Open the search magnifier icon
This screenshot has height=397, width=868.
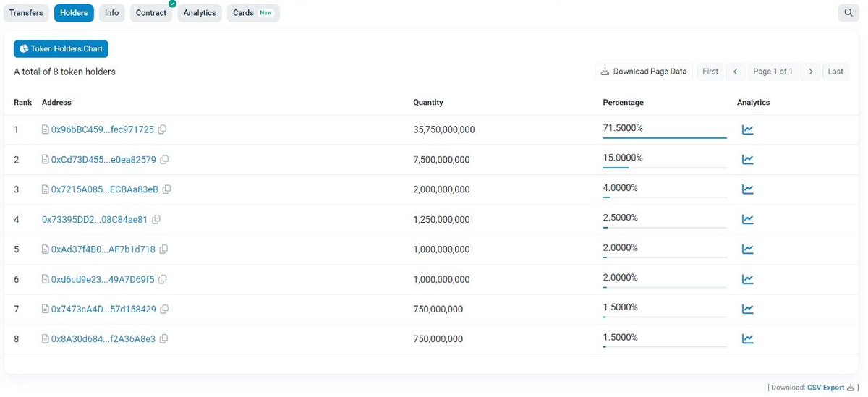[x=848, y=13]
